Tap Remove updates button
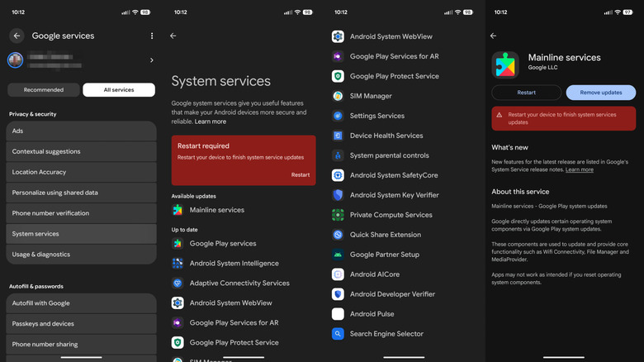Screen dimensions: 644x362 (601, 93)
